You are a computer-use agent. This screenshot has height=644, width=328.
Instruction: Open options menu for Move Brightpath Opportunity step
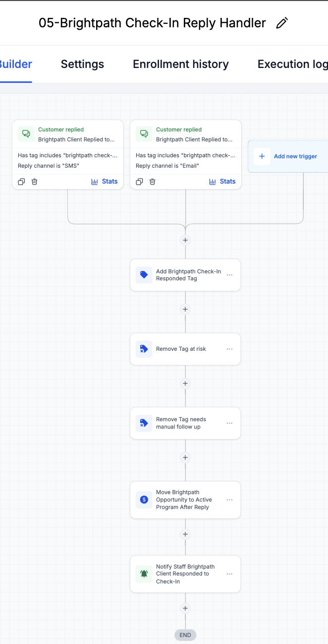click(229, 500)
